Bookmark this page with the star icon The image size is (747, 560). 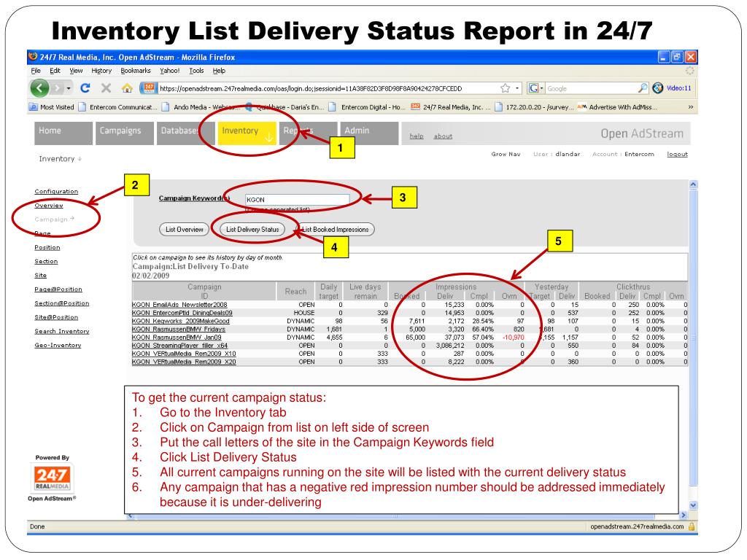505,88
